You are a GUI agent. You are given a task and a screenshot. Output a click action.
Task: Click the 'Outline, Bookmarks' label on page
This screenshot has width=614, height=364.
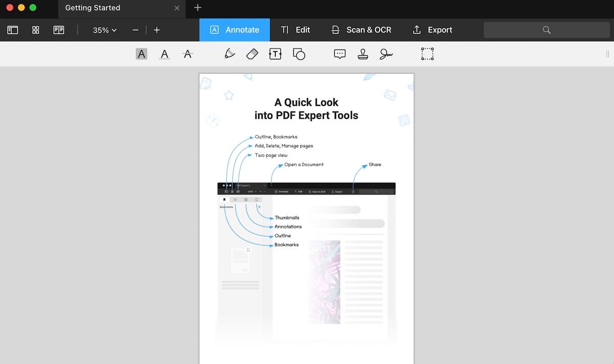click(x=276, y=137)
